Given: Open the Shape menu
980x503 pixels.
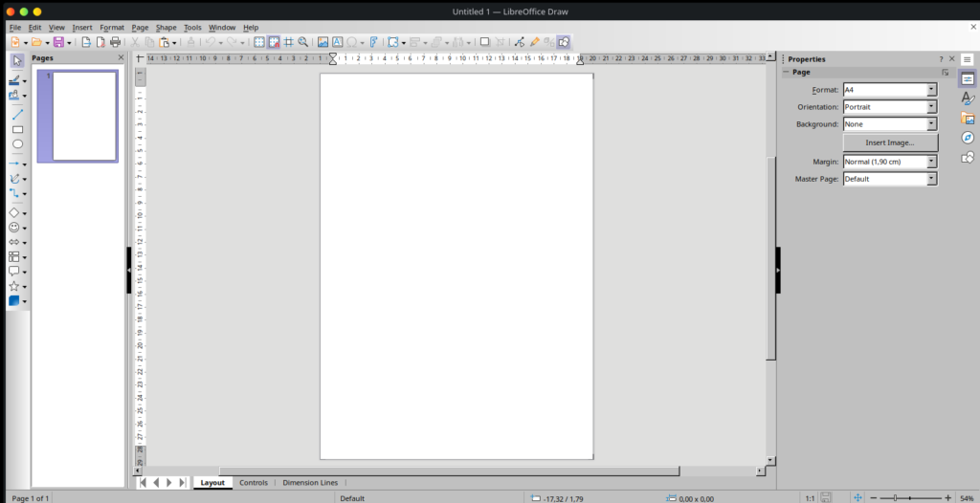Looking at the screenshot, I should tap(167, 28).
